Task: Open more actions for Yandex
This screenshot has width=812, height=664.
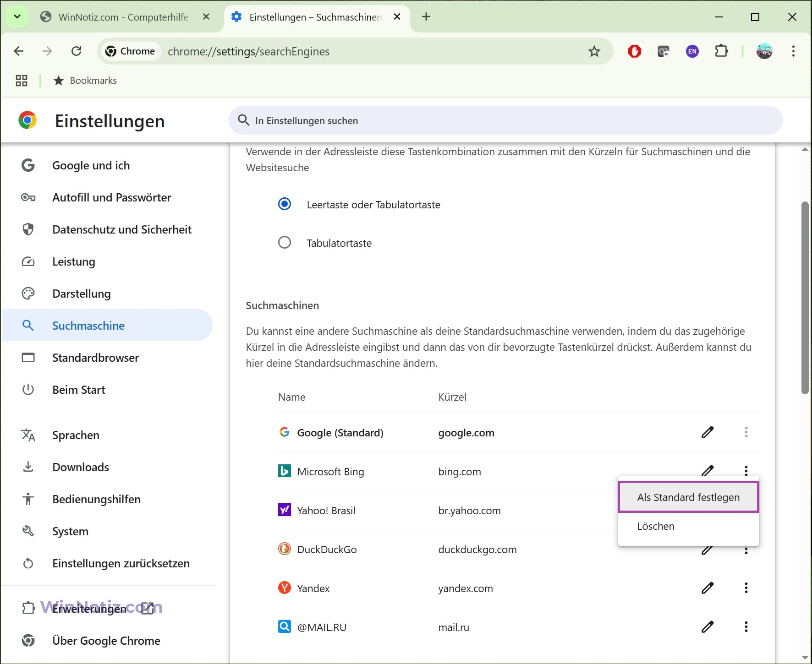Action: coord(746,588)
